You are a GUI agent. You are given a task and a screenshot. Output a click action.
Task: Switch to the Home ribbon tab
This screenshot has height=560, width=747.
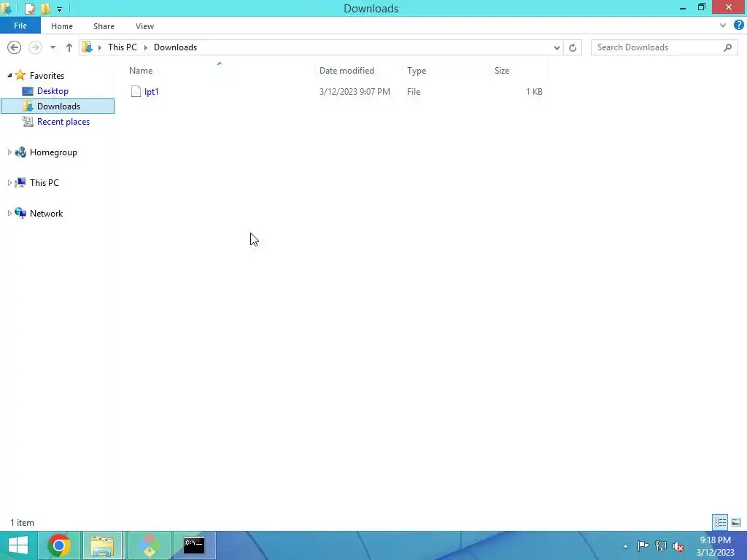point(62,26)
